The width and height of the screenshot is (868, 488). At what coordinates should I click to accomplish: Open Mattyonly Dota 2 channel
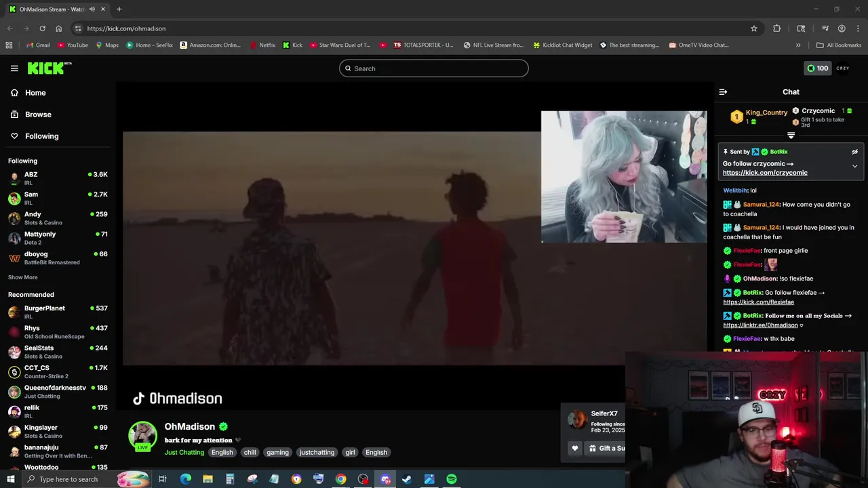(x=58, y=238)
